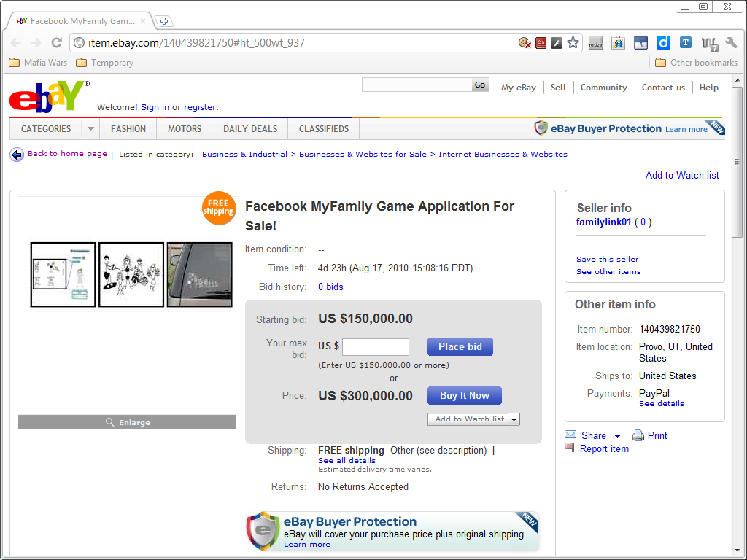The height and width of the screenshot is (560, 747).
Task: Open the red dictionary extension icon
Action: [541, 43]
